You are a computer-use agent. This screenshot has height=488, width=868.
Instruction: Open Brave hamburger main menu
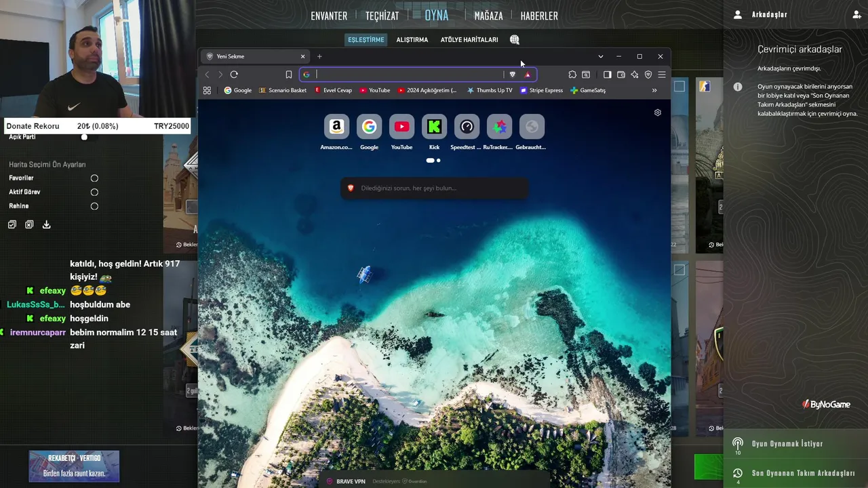coord(662,75)
